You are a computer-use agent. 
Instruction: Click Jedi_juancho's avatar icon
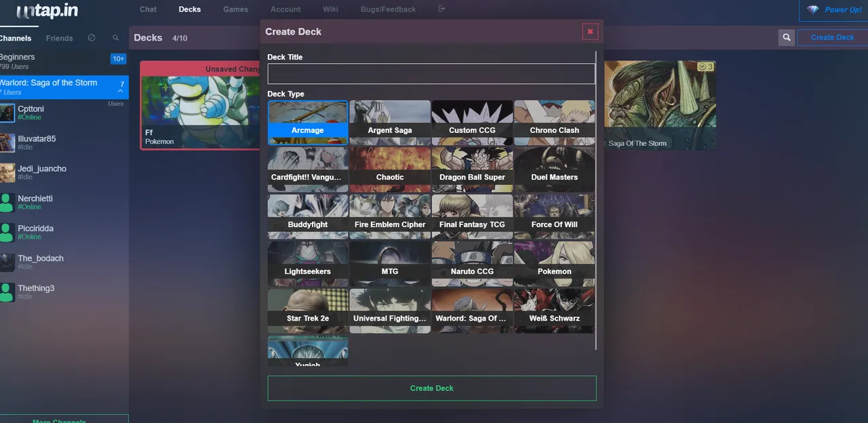(x=7, y=172)
